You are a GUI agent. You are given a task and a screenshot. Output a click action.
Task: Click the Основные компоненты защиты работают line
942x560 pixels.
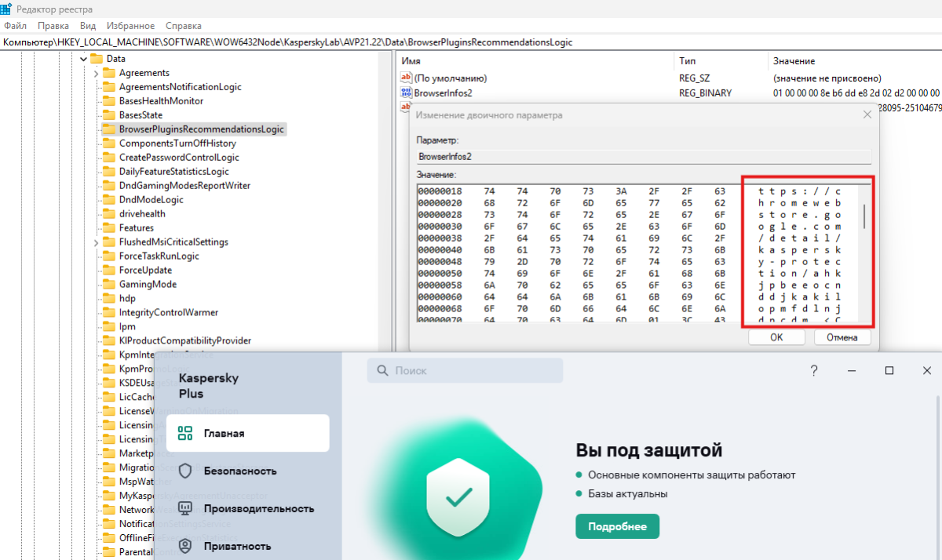coord(692,475)
